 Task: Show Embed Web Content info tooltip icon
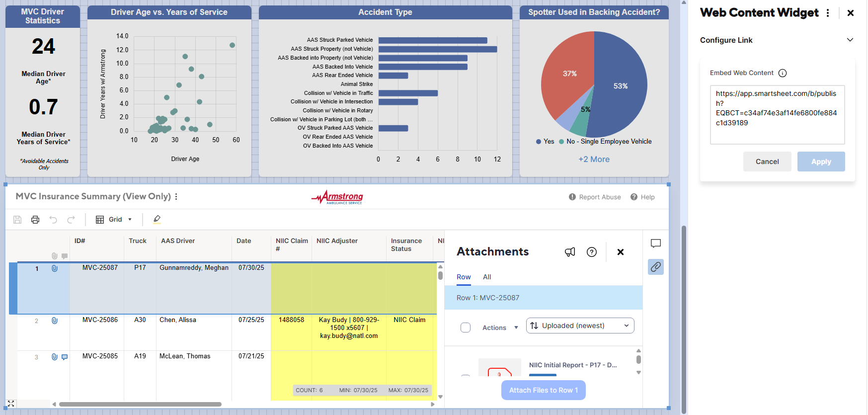point(783,73)
